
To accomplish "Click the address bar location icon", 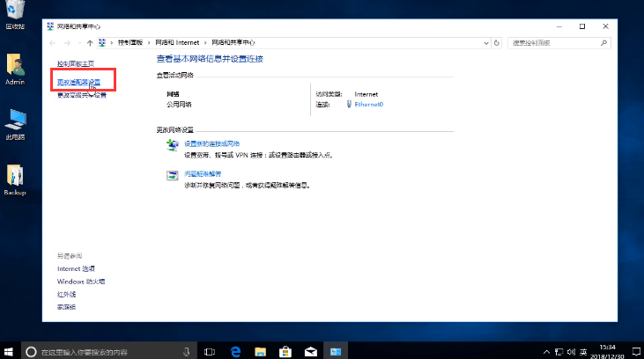I will [x=102, y=42].
